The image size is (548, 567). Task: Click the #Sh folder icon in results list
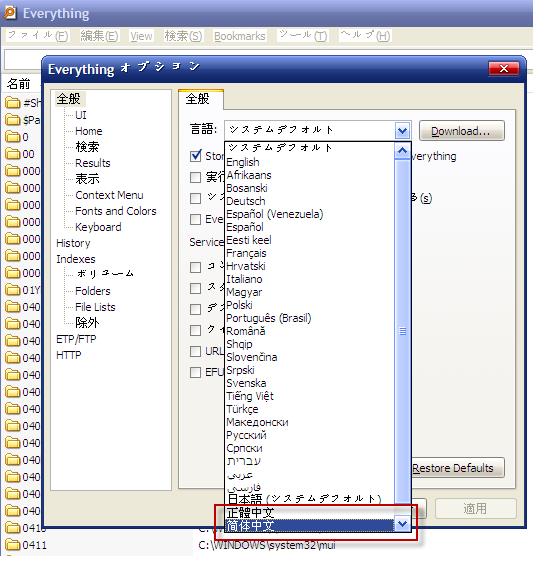[13, 103]
